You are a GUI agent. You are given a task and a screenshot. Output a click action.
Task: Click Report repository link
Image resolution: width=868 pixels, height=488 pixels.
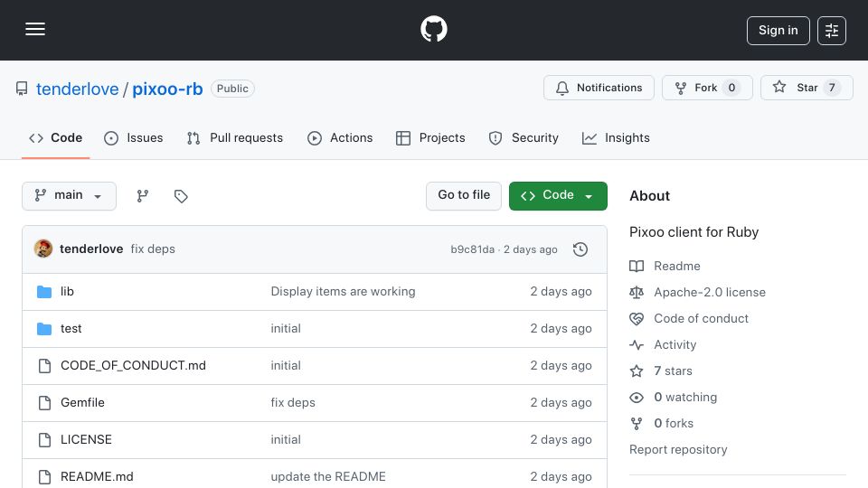tap(678, 450)
